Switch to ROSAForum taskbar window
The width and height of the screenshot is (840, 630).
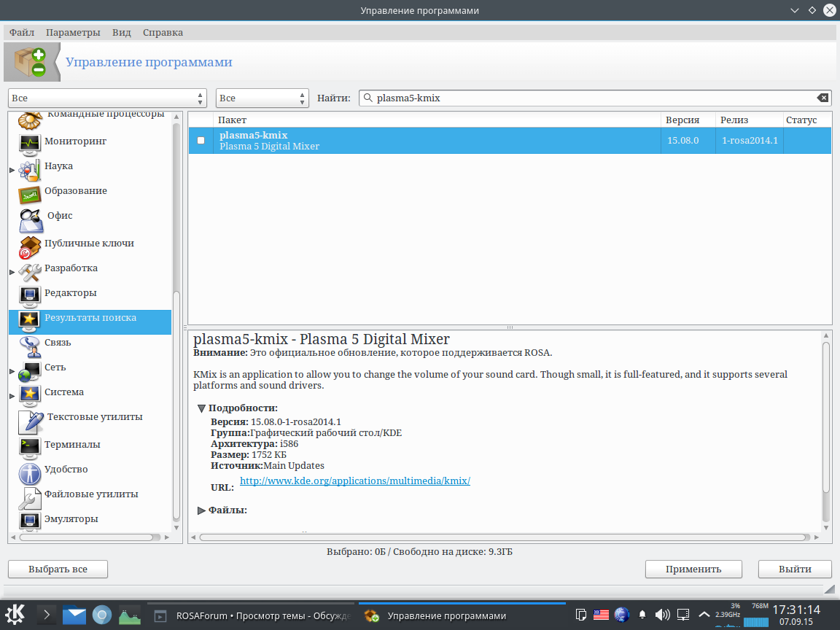251,615
